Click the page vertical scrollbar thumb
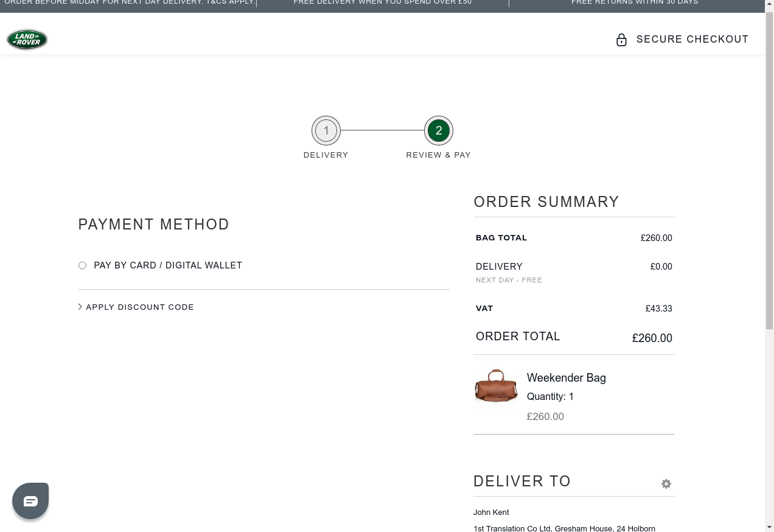Image resolution: width=774 pixels, height=532 pixels. [769, 170]
